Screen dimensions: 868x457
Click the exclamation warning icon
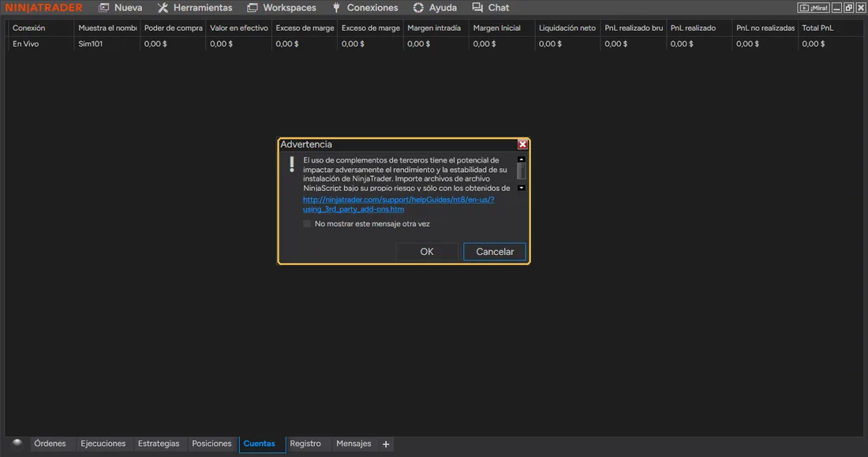[292, 164]
